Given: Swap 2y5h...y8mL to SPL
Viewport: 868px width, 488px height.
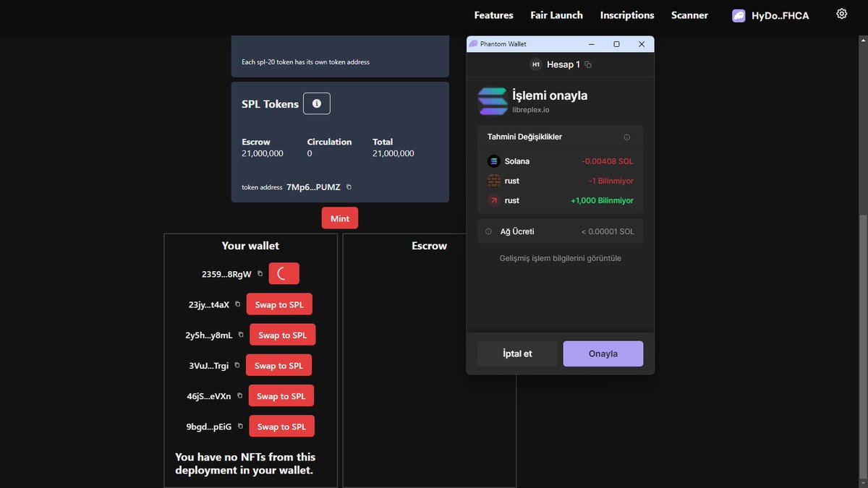Looking at the screenshot, I should click(x=283, y=335).
